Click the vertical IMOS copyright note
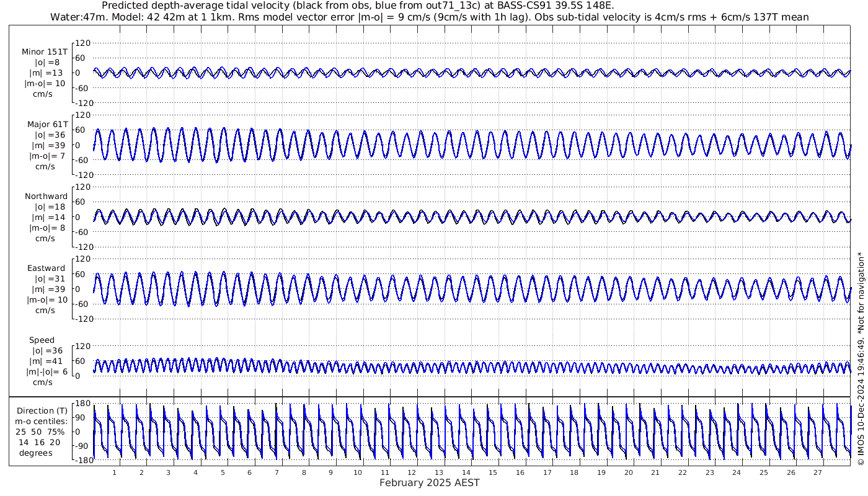The height and width of the screenshot is (496, 868). [860, 359]
